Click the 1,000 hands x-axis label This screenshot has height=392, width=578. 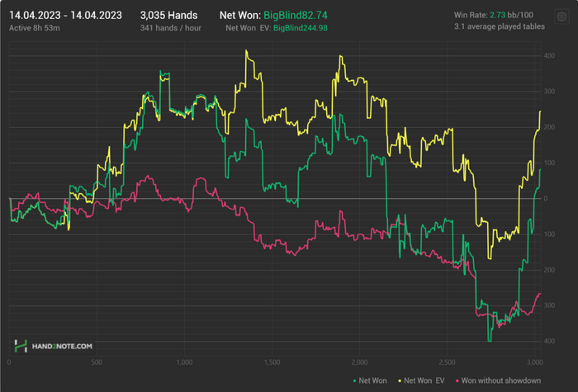tap(184, 362)
